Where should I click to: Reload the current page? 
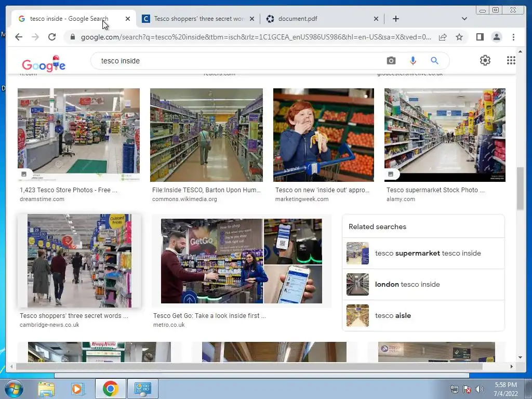(52, 37)
